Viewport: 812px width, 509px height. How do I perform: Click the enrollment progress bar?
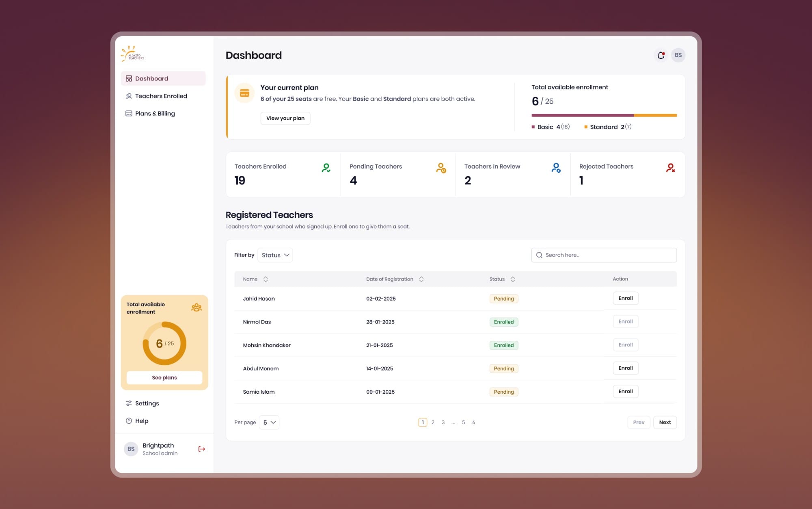pos(604,115)
